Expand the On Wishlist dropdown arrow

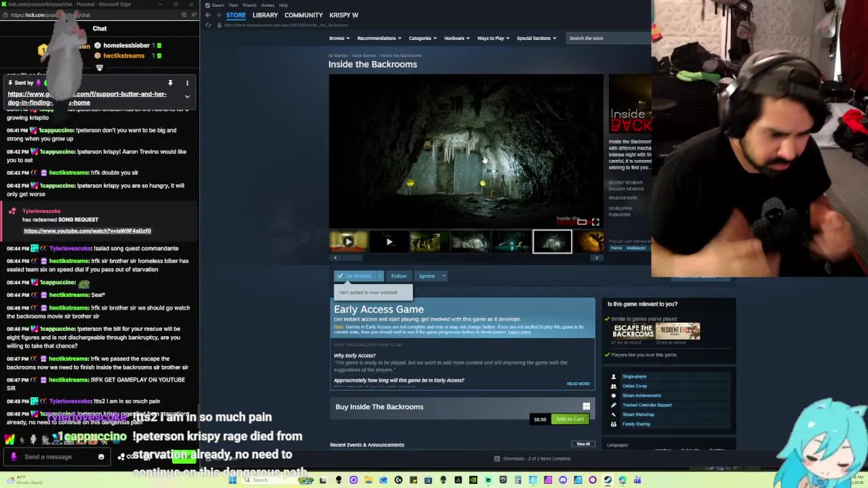coord(380,276)
